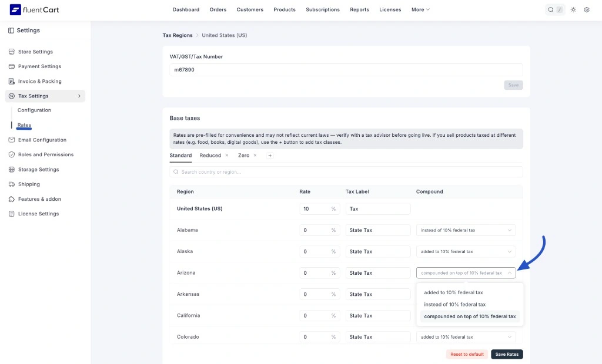Open Alabama compound dropdown
Image resolution: width=602 pixels, height=364 pixels.
point(466,230)
